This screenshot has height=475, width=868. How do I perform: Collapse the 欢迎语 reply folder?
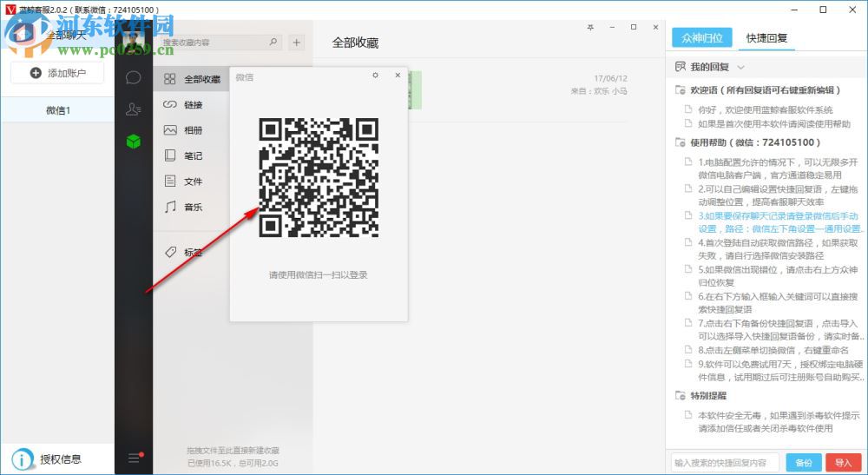click(681, 89)
